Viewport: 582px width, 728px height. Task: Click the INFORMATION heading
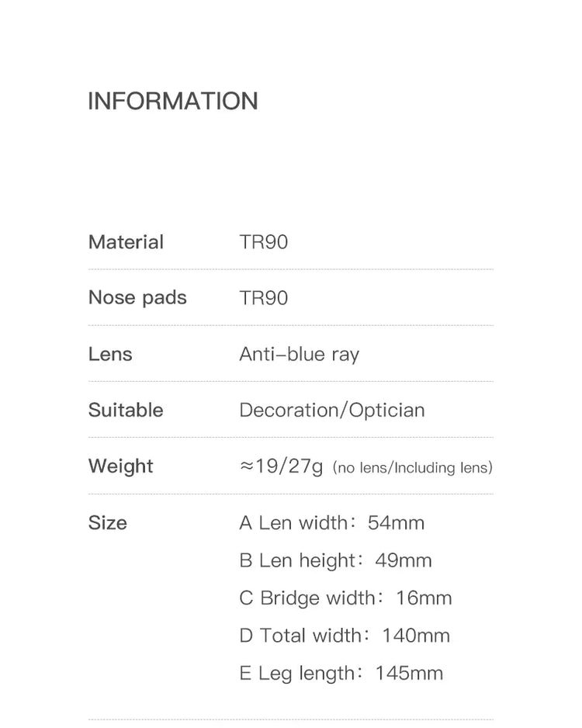point(172,101)
